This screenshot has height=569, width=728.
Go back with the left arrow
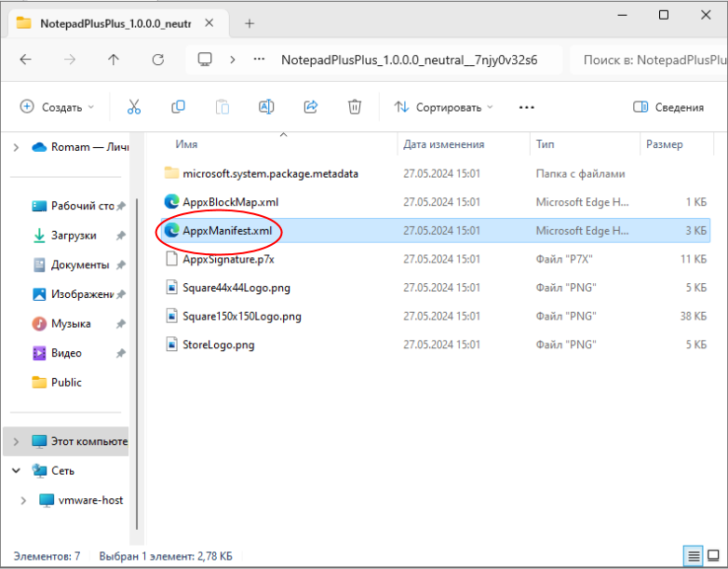pyautogui.click(x=25, y=60)
